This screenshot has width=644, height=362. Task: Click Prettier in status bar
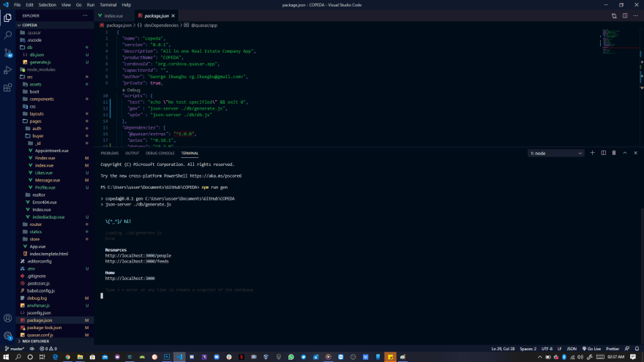(x=613, y=348)
